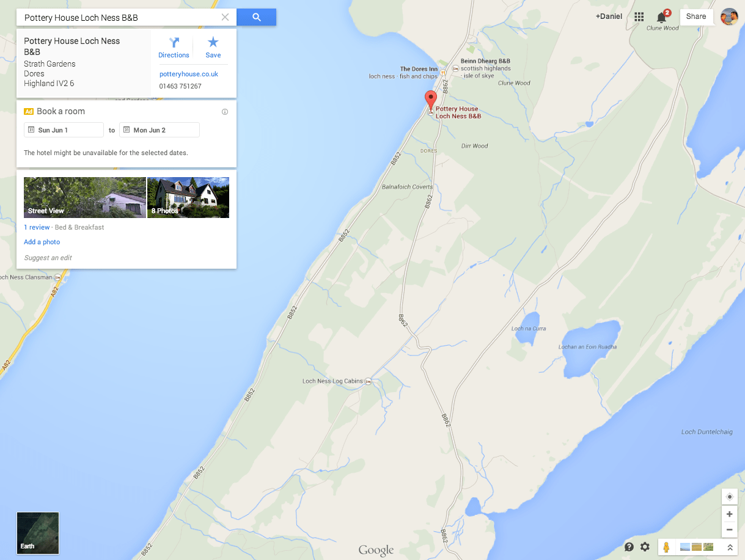745x560 pixels.
Task: Zoom in on the map
Action: tap(729, 514)
